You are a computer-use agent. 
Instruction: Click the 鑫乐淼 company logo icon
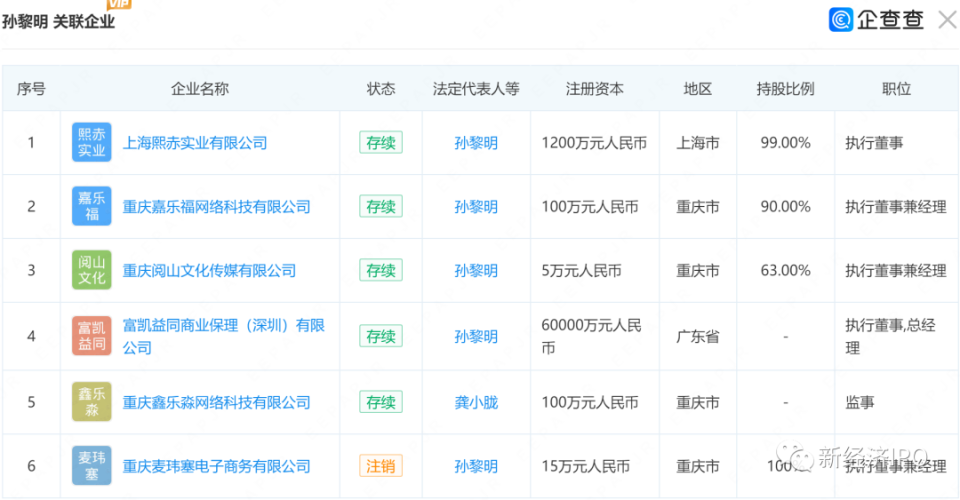coord(92,402)
